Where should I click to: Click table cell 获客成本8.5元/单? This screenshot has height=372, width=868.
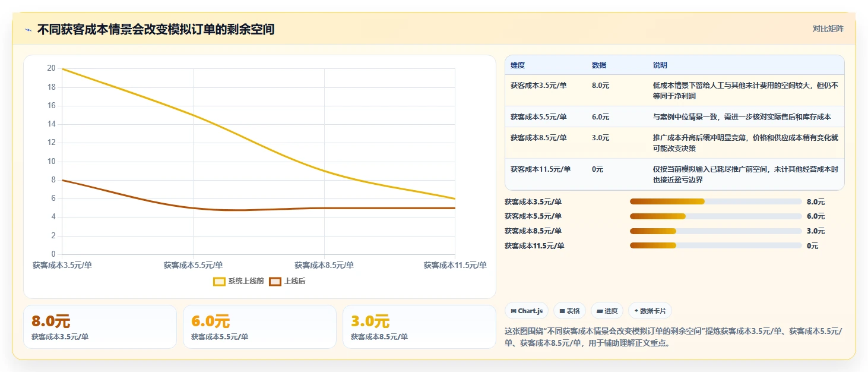[x=538, y=138]
